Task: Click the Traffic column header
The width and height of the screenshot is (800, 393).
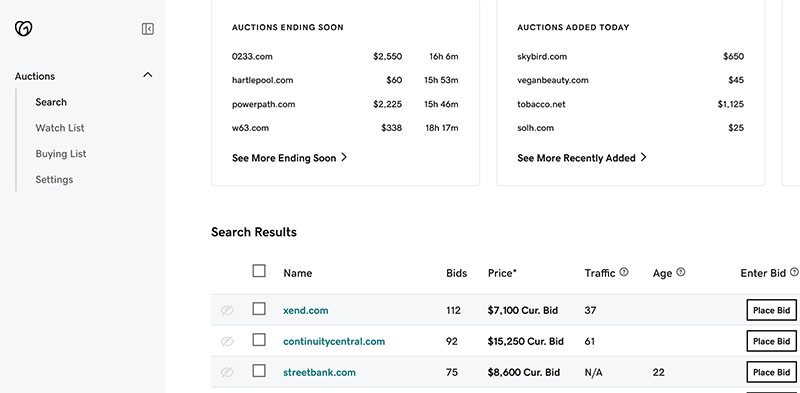Action: click(x=600, y=273)
